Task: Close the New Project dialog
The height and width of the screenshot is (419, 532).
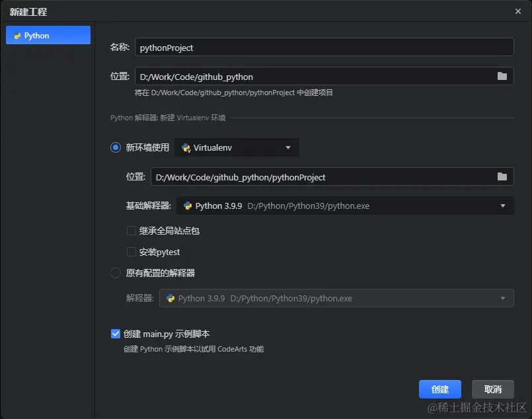Action: coord(517,11)
